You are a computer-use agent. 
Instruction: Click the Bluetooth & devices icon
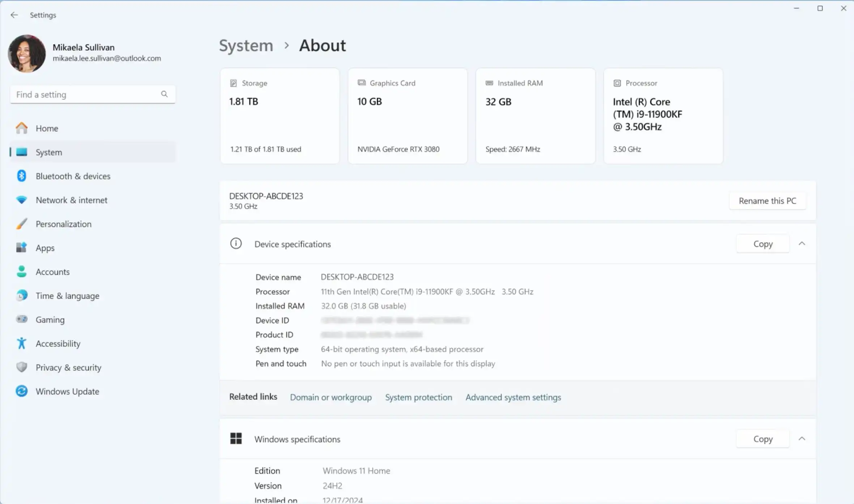pos(22,176)
